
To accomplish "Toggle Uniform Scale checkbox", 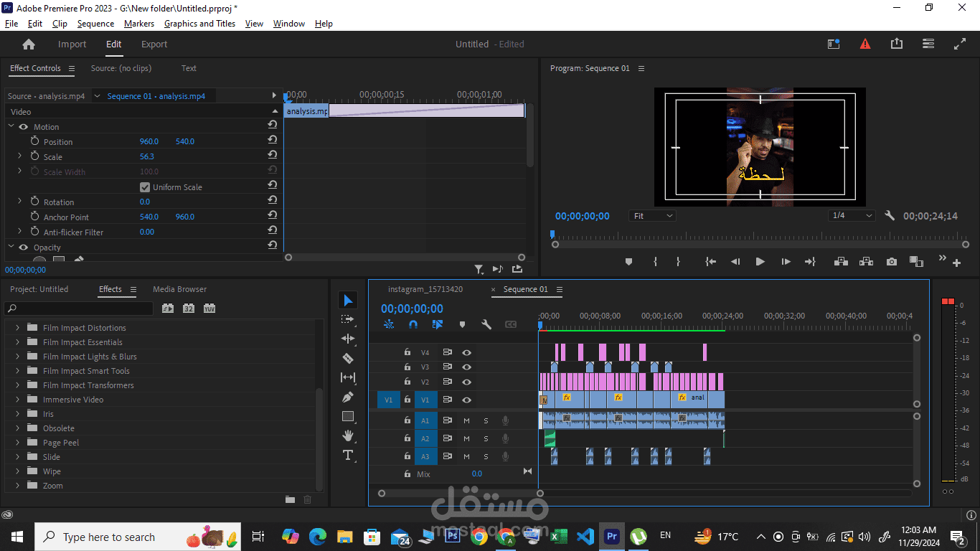I will [145, 187].
